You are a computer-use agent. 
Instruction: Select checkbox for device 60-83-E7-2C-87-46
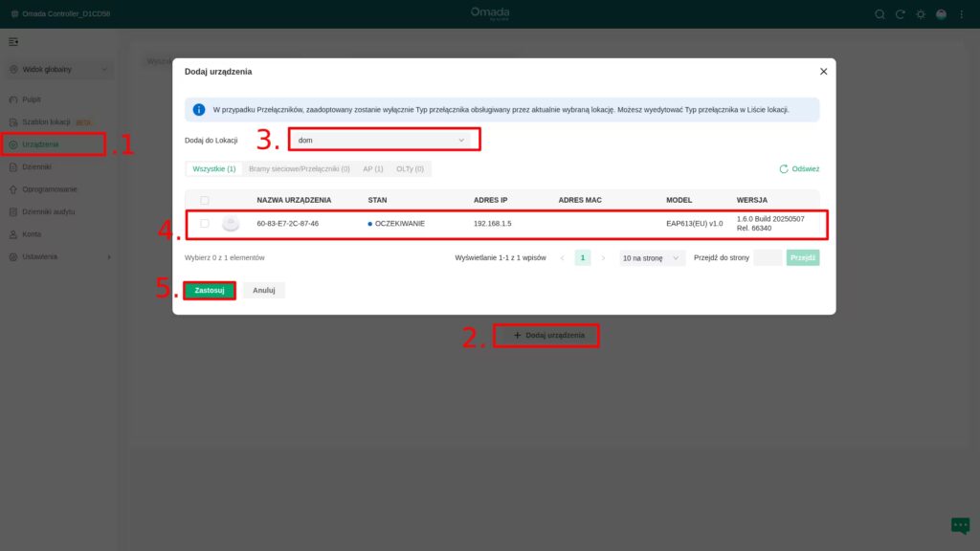(x=204, y=223)
